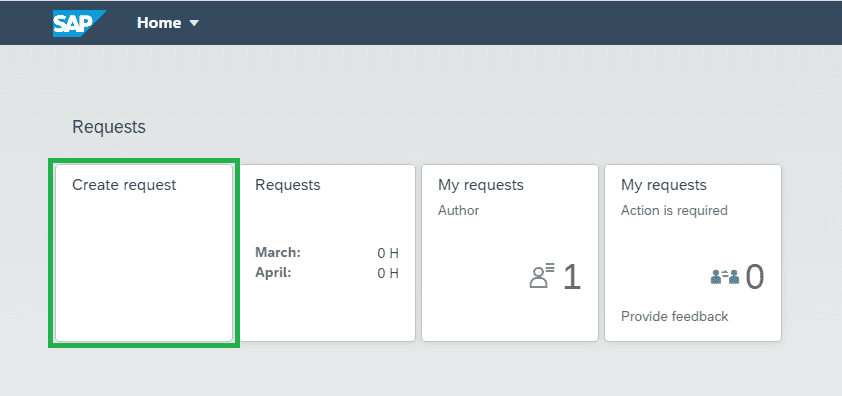The width and height of the screenshot is (842, 396).
Task: Open My requests Author tile
Action: (x=510, y=253)
